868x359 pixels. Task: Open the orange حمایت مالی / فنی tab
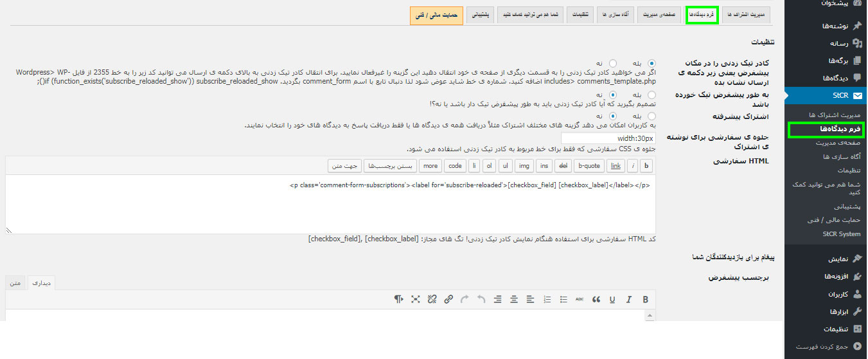pos(437,15)
